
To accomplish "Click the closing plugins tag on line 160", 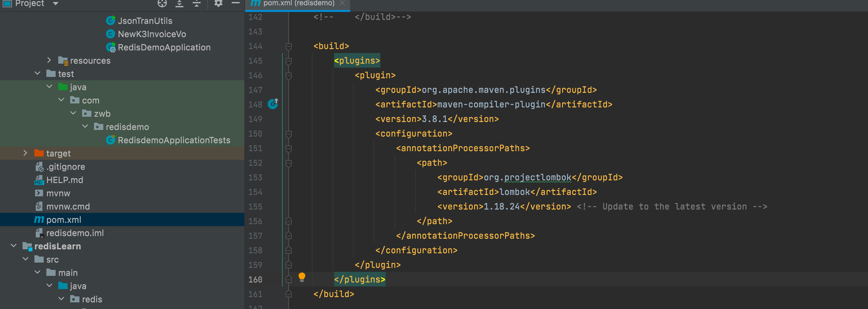I will click(x=360, y=279).
